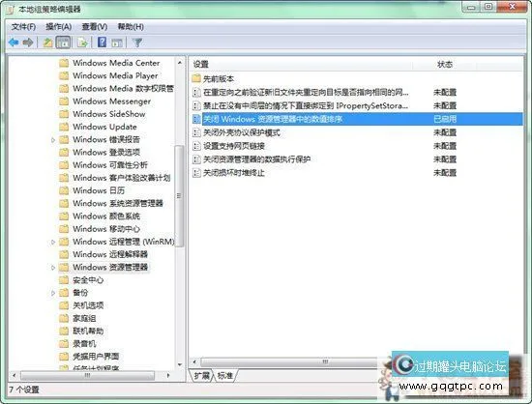The width and height of the screenshot is (532, 404).
Task: Select policy mentioning IPropertySetStorage
Action: click(306, 105)
